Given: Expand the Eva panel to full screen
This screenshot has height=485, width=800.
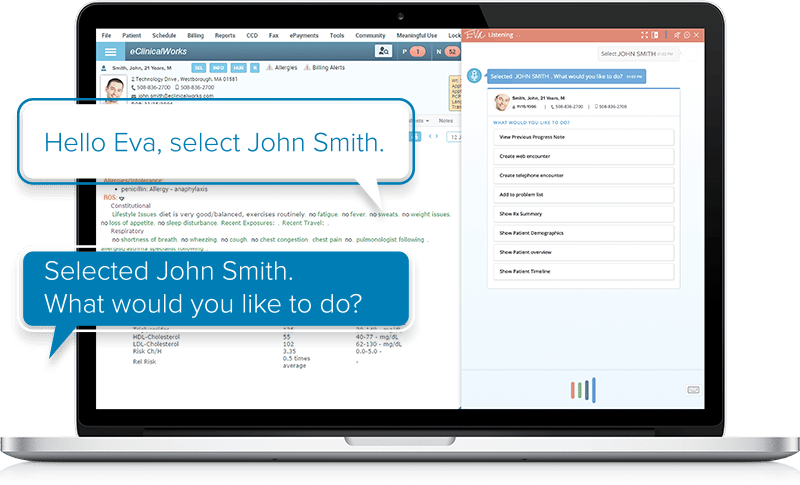Looking at the screenshot, I should click(644, 35).
